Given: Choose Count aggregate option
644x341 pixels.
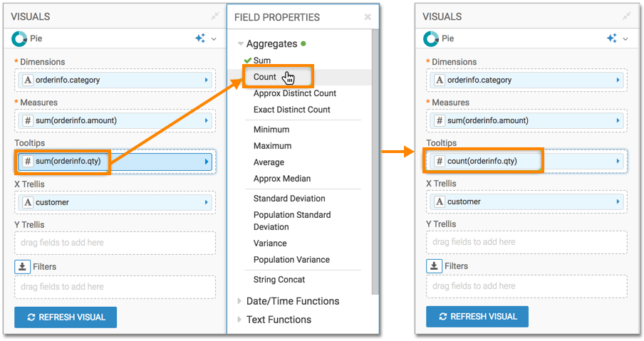Looking at the screenshot, I should pos(265,77).
